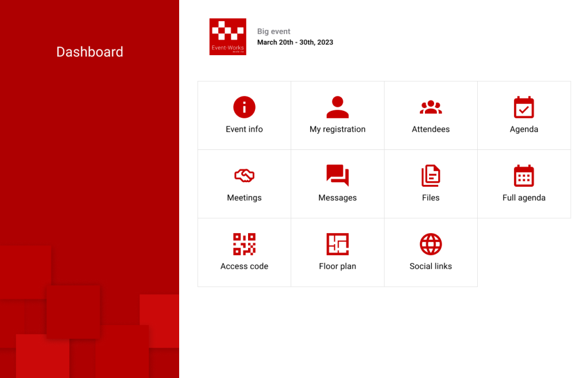
Task: Open the Event info icon
Action: 244,107
